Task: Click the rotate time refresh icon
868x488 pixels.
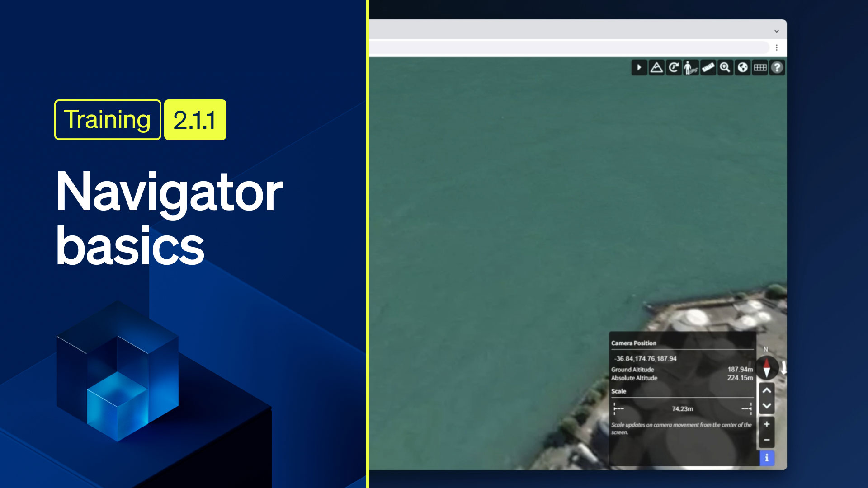Action: [674, 68]
